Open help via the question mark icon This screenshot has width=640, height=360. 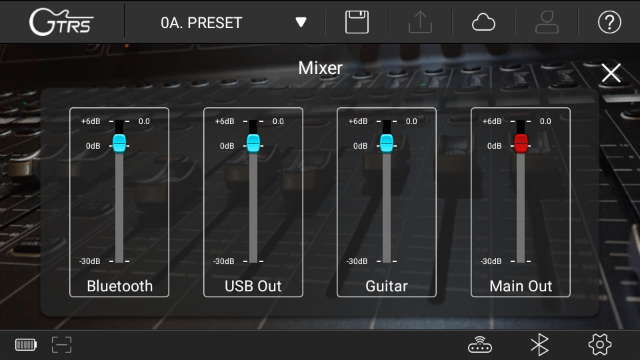click(x=609, y=22)
